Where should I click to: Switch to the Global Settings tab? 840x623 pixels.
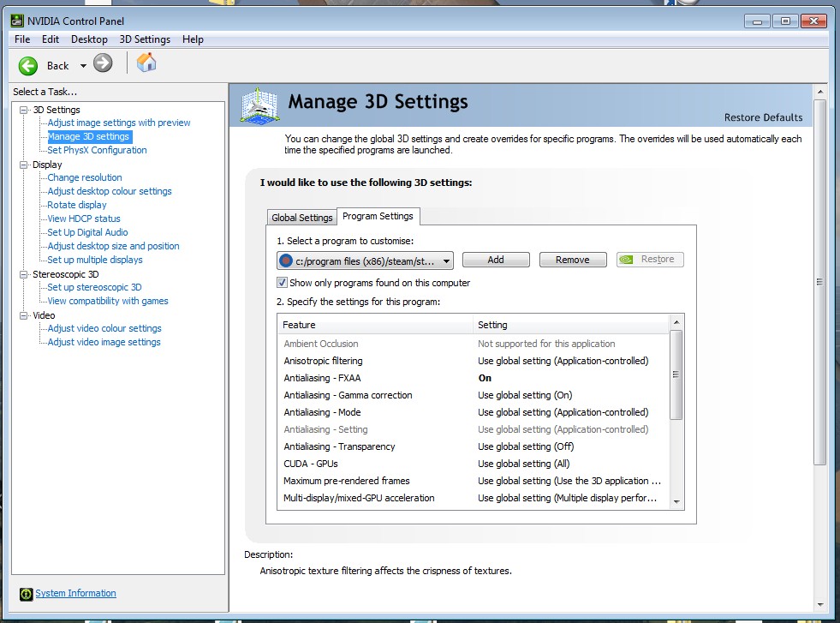point(301,218)
